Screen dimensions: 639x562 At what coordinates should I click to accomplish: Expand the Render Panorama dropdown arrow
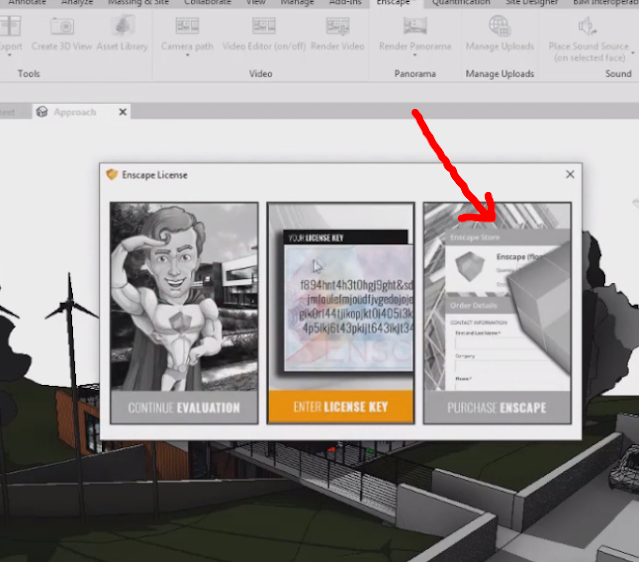pos(415,55)
